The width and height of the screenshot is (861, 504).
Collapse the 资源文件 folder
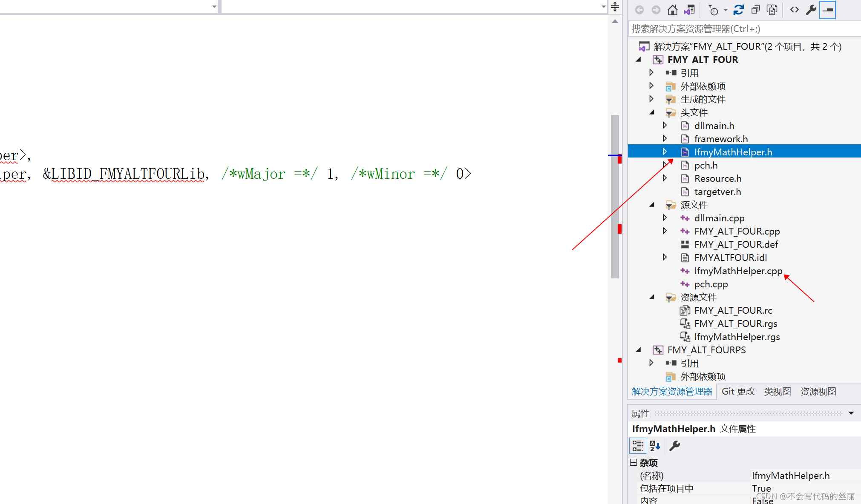click(652, 297)
